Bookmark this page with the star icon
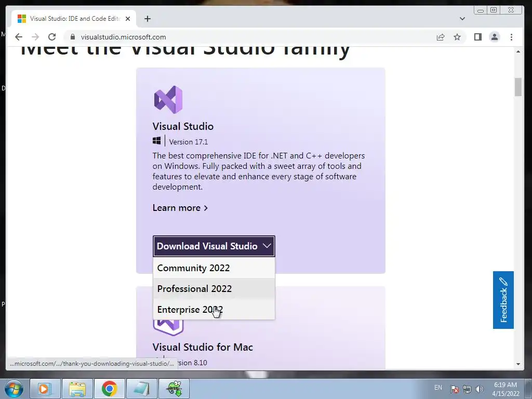This screenshot has height=399, width=532. click(x=457, y=37)
